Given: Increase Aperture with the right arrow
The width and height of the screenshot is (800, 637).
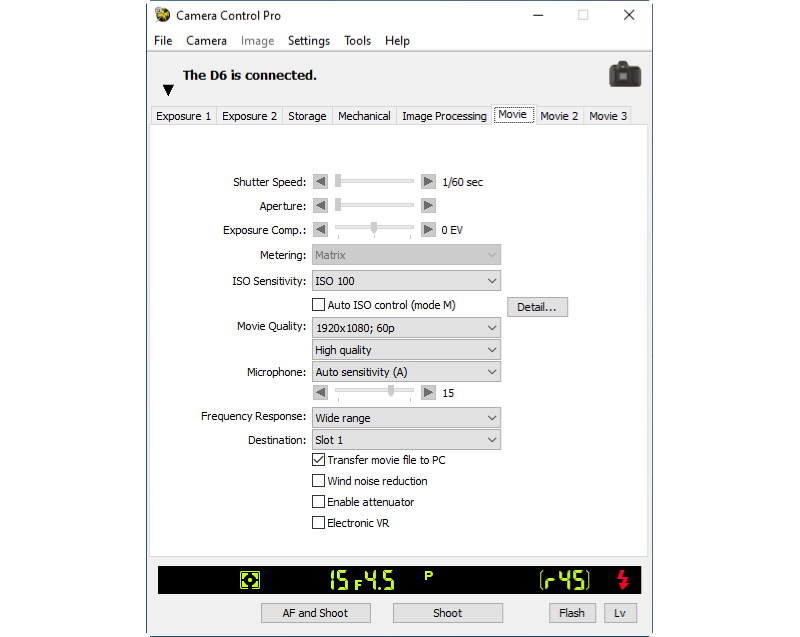Looking at the screenshot, I should click(428, 206).
